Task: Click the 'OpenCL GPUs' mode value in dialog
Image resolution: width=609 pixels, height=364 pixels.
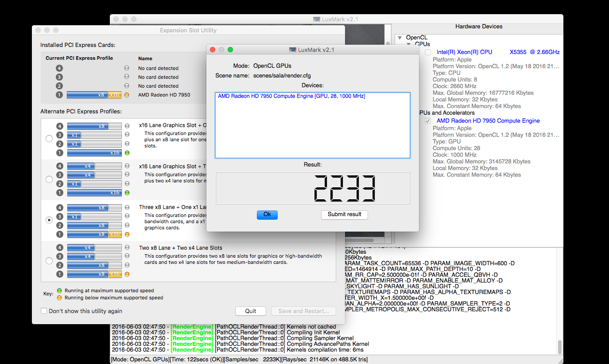Action: click(x=272, y=66)
